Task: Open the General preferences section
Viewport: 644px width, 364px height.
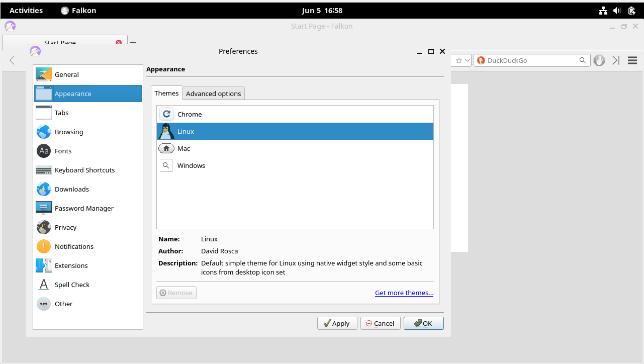Action: (67, 74)
